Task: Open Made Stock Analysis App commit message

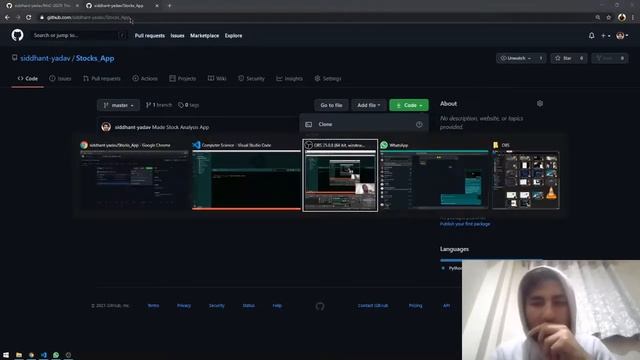Action: 180,127
